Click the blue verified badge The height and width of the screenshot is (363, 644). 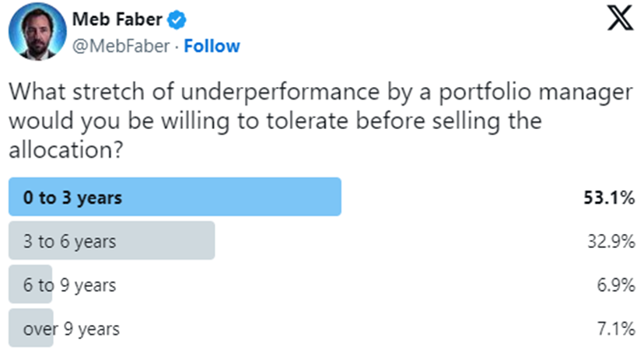(x=177, y=19)
